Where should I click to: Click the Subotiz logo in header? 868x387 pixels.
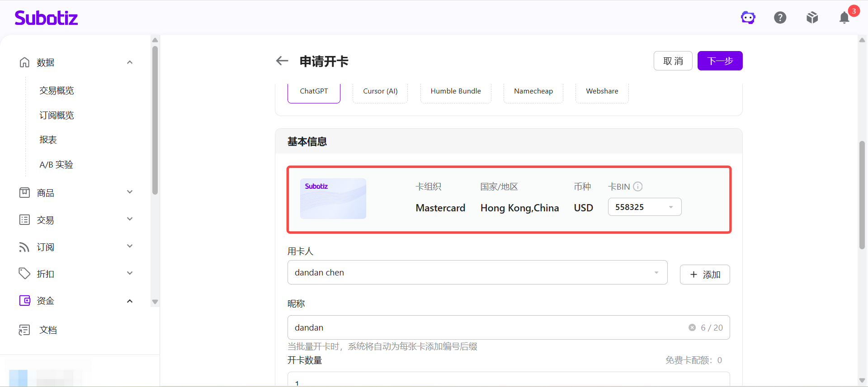(x=46, y=18)
